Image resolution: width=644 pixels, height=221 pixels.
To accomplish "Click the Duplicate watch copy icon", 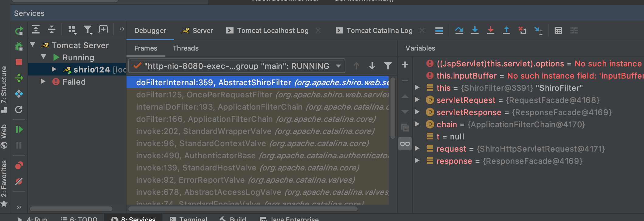I will coord(405,128).
